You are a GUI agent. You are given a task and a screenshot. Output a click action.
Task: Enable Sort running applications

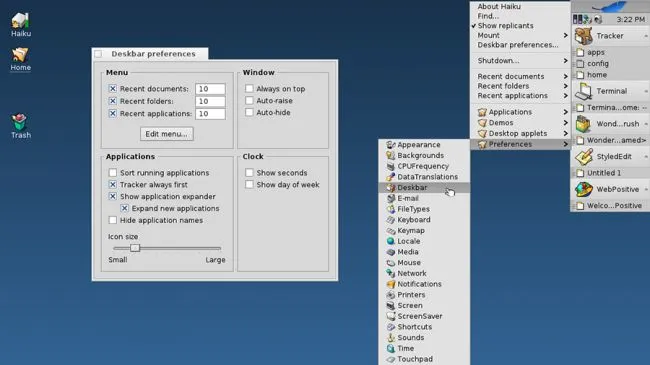[x=113, y=173]
